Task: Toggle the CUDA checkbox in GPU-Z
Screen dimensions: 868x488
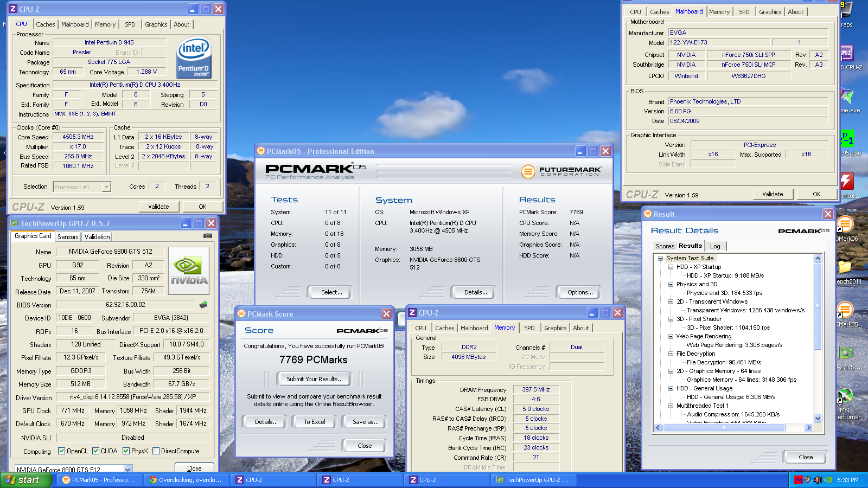Action: pos(95,451)
